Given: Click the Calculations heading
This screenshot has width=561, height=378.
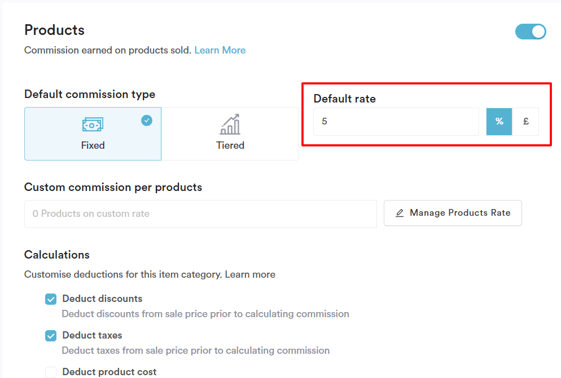Looking at the screenshot, I should [x=57, y=255].
